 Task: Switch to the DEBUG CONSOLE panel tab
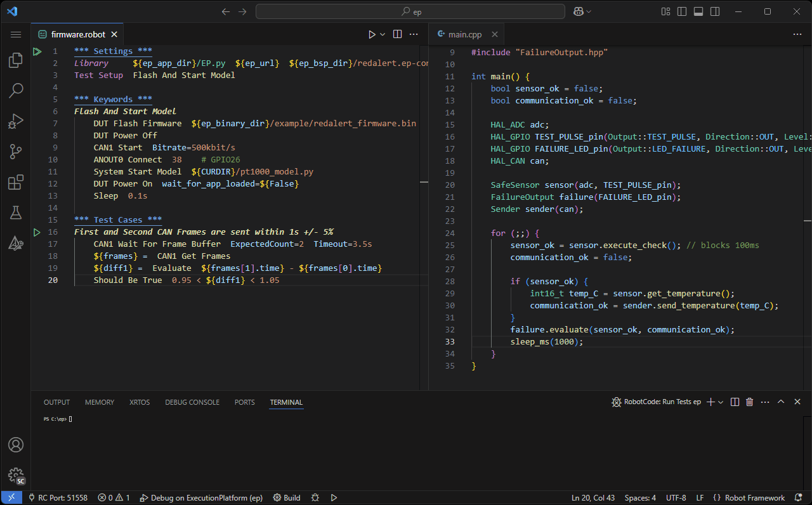[x=192, y=402]
